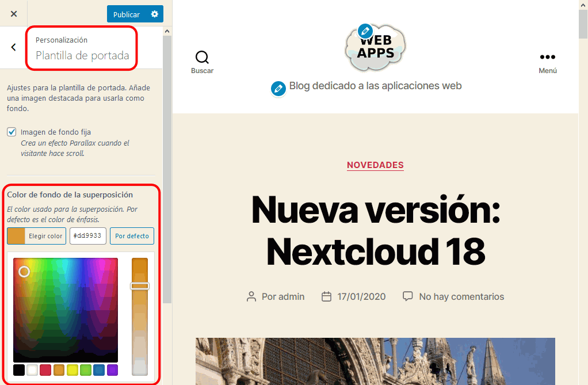Screen dimensions: 588x385
Task: Click the author person icon
Action: click(251, 297)
